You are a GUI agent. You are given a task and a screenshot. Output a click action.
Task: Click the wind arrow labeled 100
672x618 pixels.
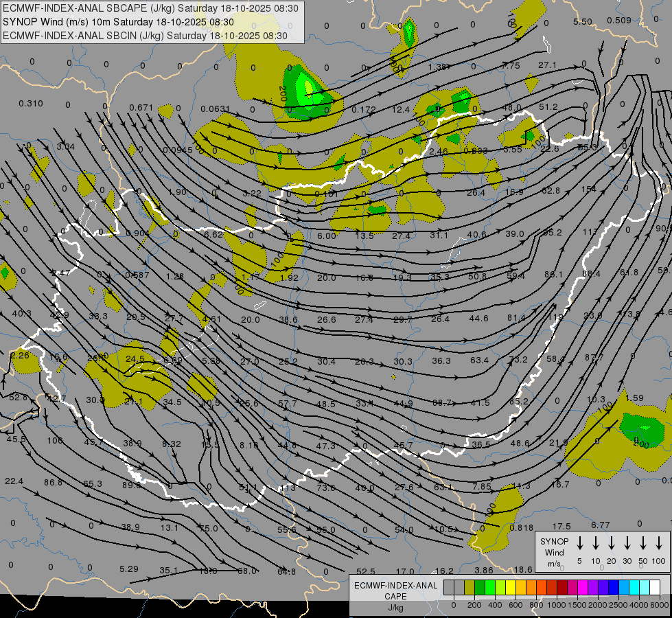click(659, 543)
